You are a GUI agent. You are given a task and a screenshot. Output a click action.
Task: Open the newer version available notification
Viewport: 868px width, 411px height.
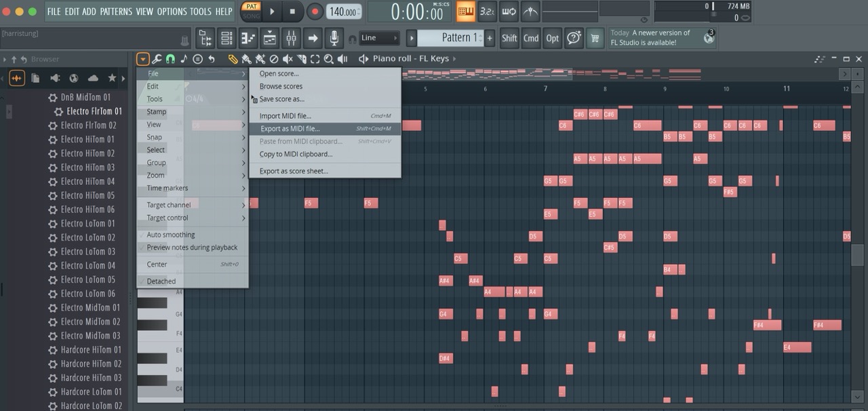662,38
